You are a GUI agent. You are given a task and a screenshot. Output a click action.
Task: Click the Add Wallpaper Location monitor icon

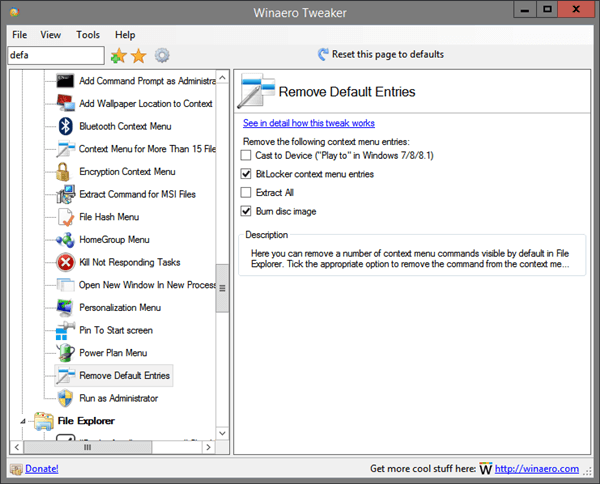65,103
